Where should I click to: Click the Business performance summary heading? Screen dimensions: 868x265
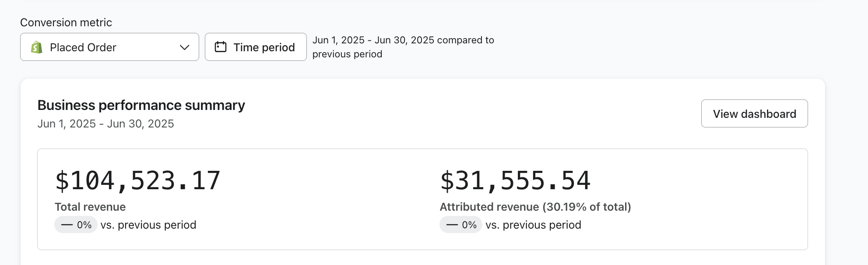[141, 105]
